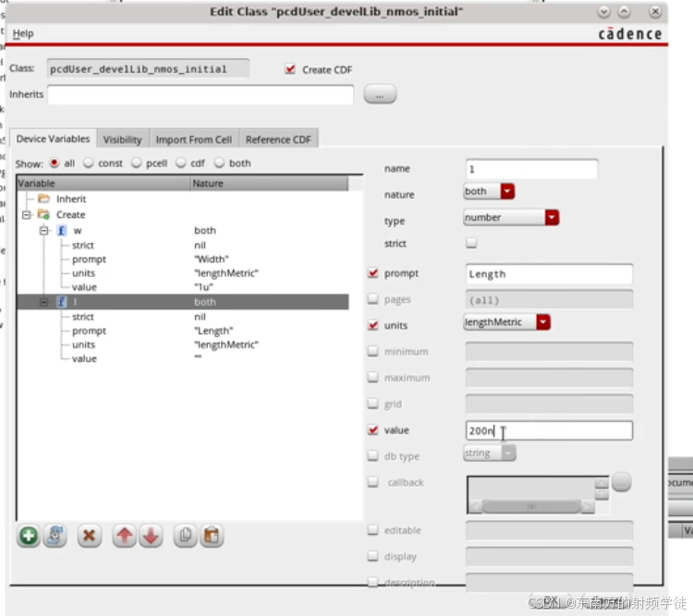
Task: Click the Inherits browse '...' button
Action: (380, 94)
